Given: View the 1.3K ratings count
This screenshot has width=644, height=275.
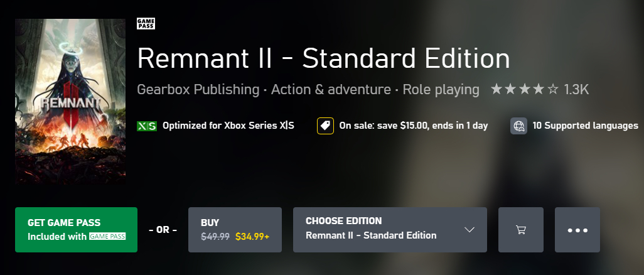Looking at the screenshot, I should point(576,90).
